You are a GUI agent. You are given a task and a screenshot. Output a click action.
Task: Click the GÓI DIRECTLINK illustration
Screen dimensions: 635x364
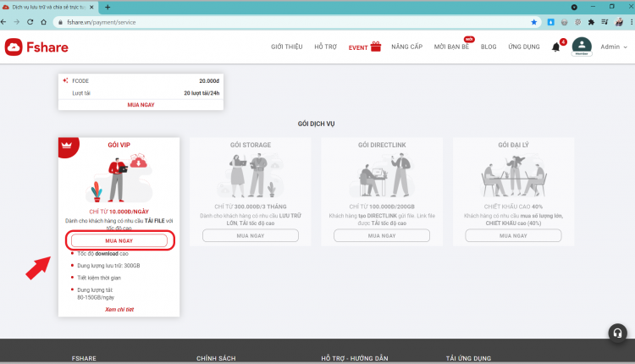[x=382, y=175]
